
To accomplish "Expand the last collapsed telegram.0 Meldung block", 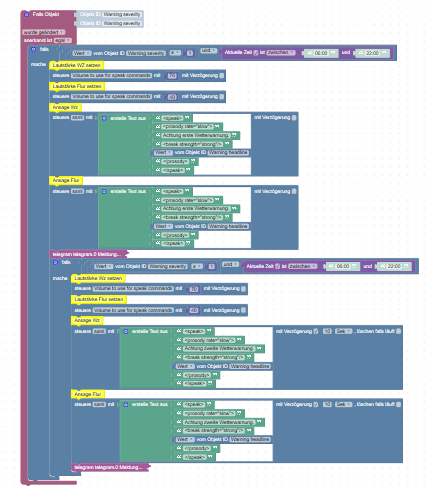I will 110,467.
